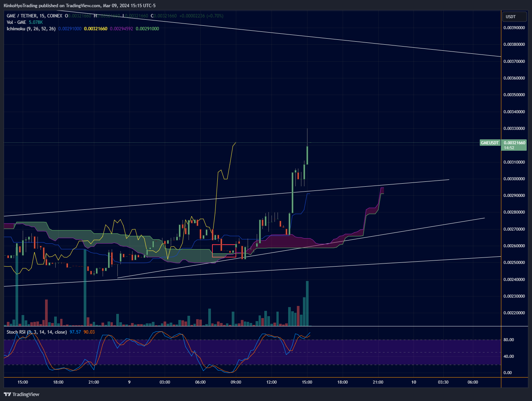Click the day 9 time axis label
This screenshot has width=532, height=401.
click(x=129, y=382)
